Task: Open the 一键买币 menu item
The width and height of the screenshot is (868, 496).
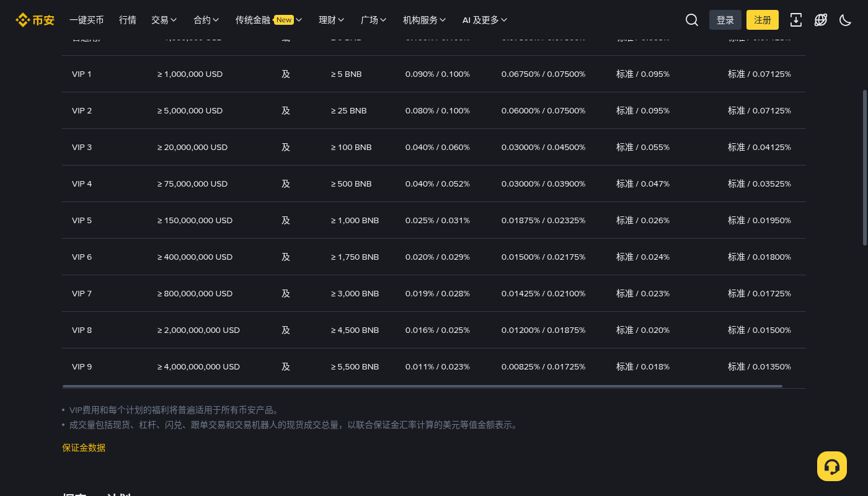Action: [x=87, y=20]
